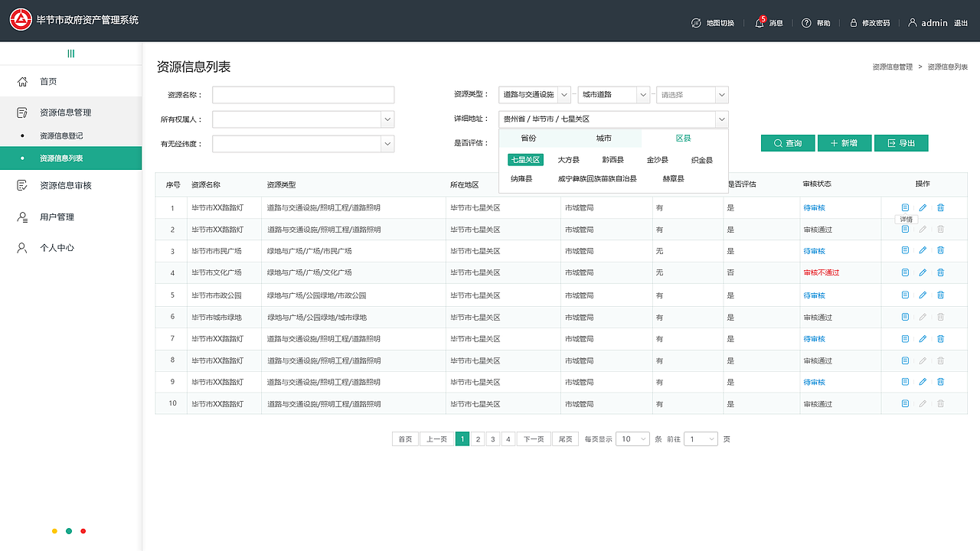
Task: Click the 导出 export button
Action: (901, 143)
